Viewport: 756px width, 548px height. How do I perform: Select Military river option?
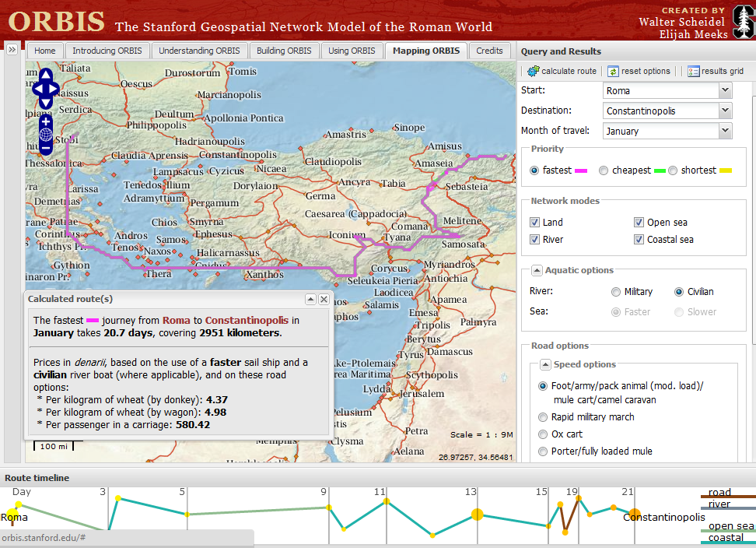click(x=616, y=292)
